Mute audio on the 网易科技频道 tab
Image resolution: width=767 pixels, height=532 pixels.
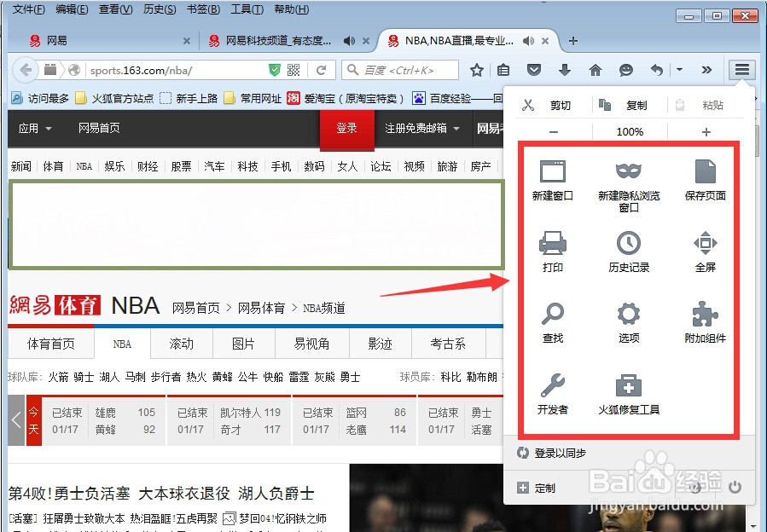(349, 41)
